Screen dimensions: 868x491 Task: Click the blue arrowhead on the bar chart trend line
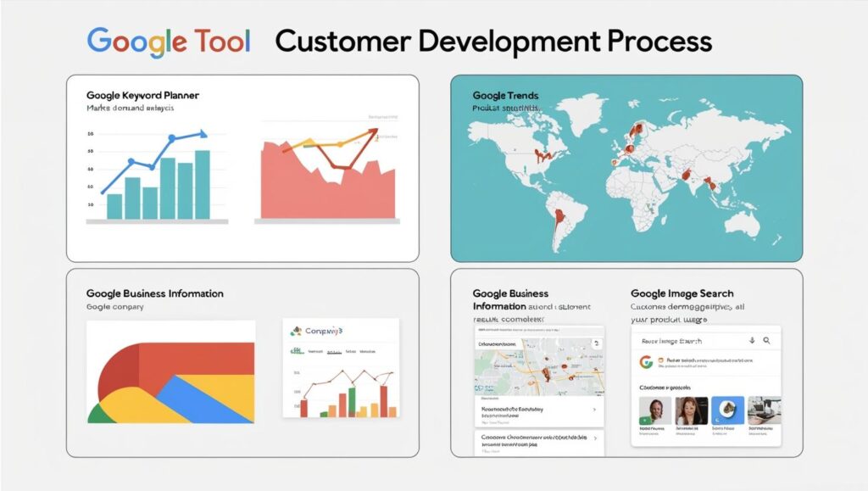[203, 133]
